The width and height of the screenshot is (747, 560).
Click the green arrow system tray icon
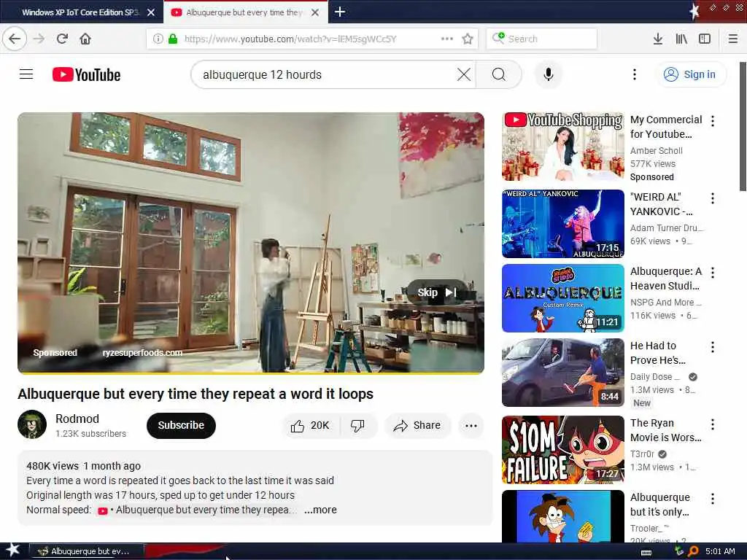[x=679, y=551]
